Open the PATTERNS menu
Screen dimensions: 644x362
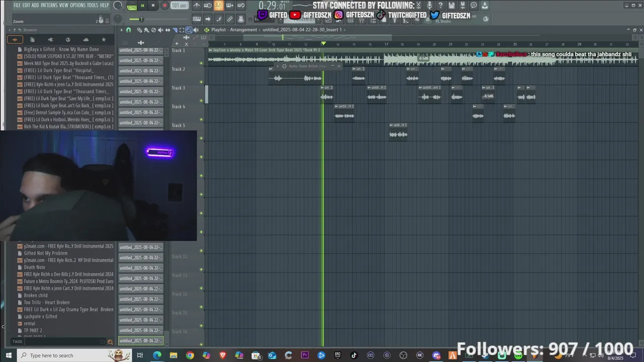click(49, 5)
